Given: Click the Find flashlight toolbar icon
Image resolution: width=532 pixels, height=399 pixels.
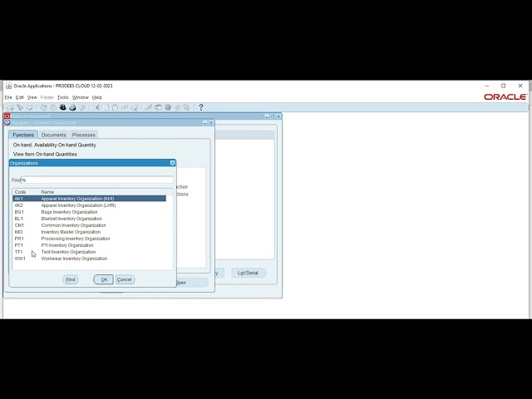Looking at the screenshot, I should pyautogui.click(x=20, y=107).
